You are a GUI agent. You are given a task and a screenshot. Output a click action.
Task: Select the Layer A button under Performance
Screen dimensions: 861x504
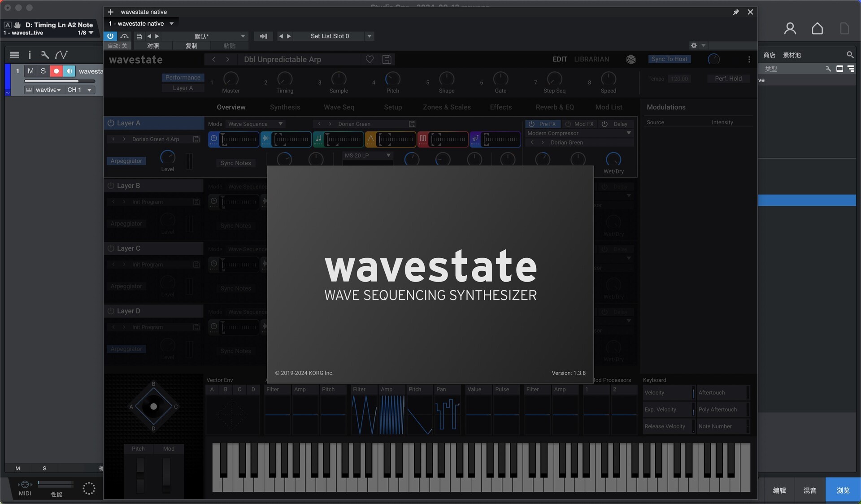click(183, 88)
